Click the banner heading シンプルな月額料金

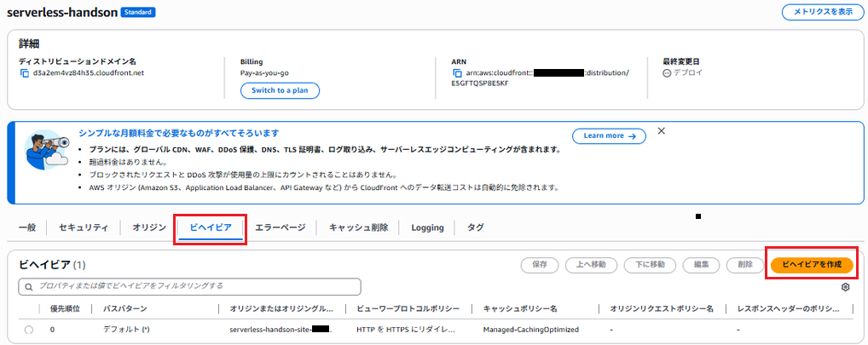179,133
